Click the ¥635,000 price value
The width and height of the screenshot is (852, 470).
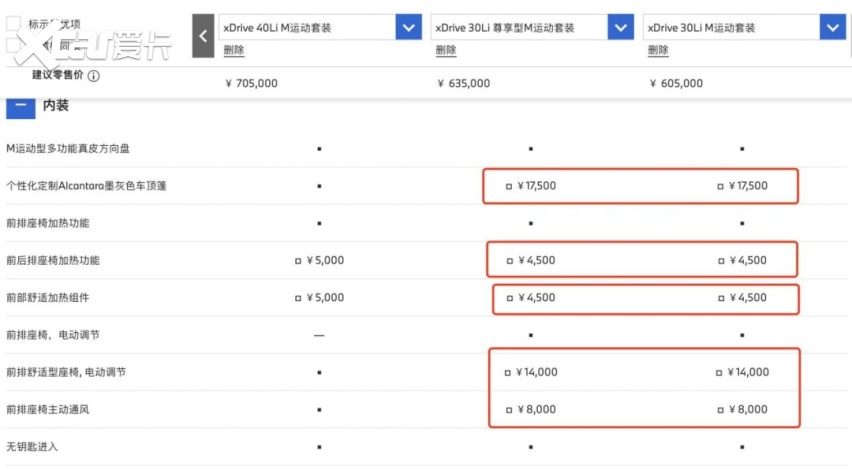(463, 83)
